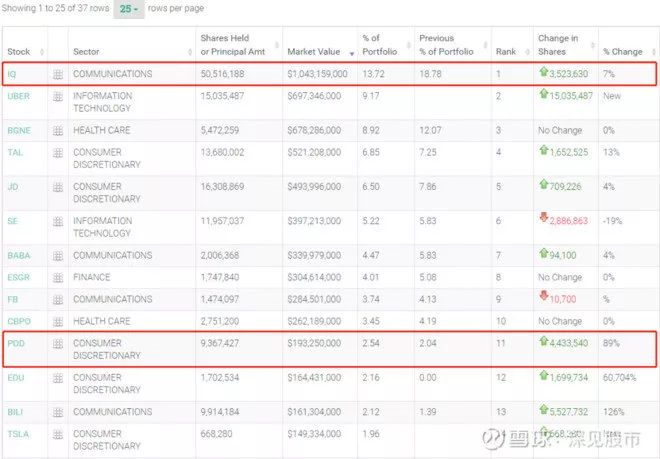Open the grid icon in the JD row
The height and width of the screenshot is (459, 660).
pos(58,187)
